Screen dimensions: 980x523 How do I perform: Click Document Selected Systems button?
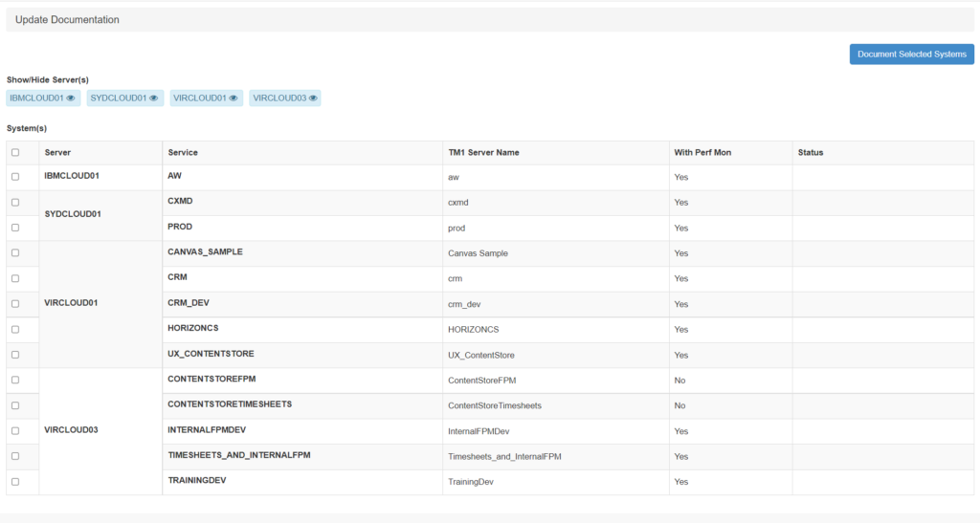coord(911,54)
